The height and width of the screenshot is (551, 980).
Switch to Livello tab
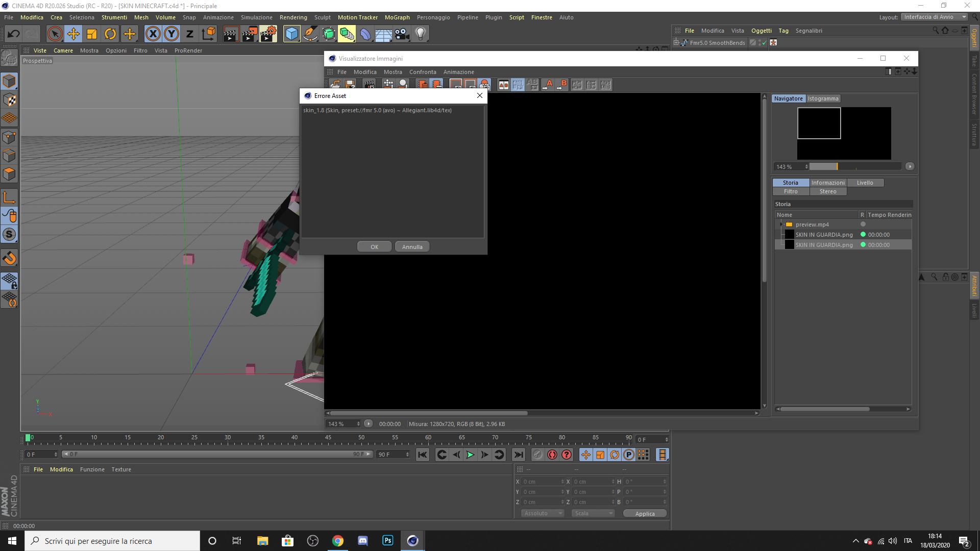pyautogui.click(x=865, y=183)
